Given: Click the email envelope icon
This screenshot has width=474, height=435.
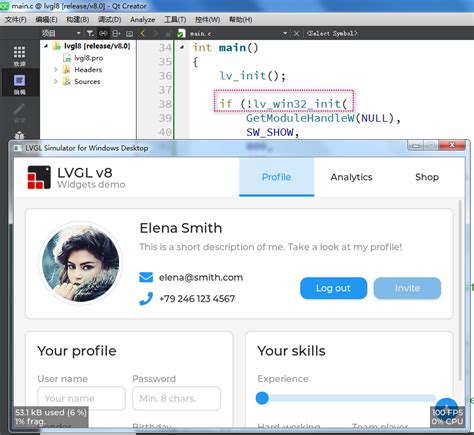Looking at the screenshot, I should [146, 277].
